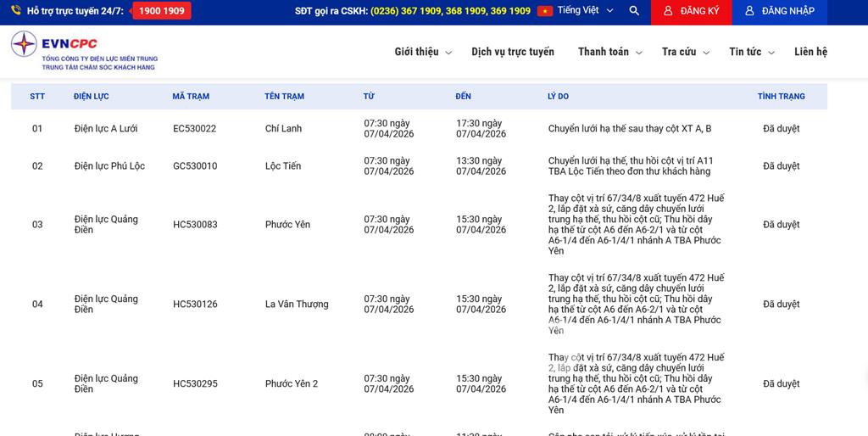Expand the Giới thiệu menu
The image size is (868, 436).
pyautogui.click(x=422, y=52)
